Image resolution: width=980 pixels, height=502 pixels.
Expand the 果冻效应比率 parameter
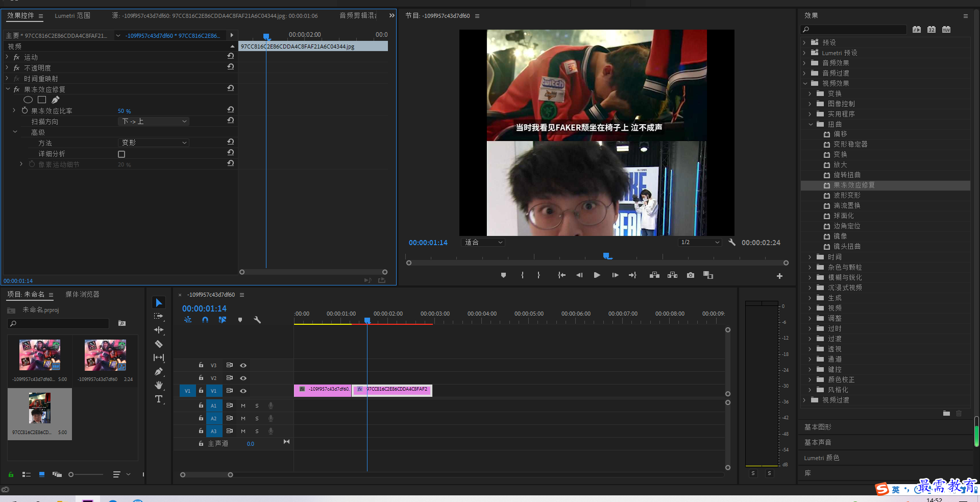click(x=14, y=110)
